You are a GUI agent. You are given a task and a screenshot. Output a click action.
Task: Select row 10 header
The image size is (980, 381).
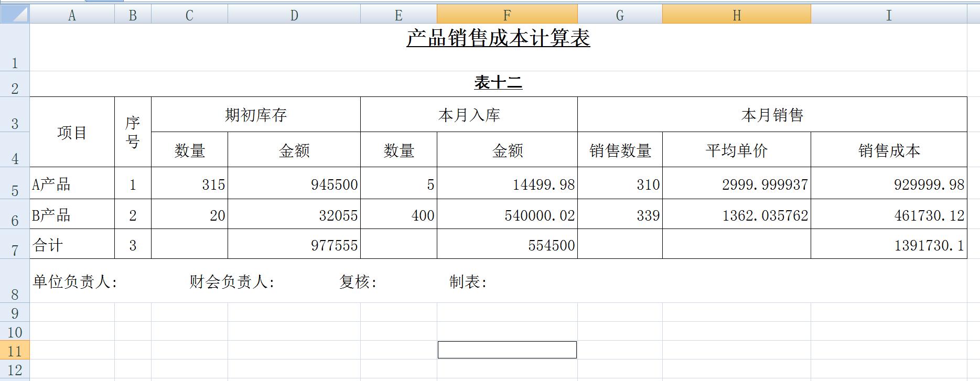pos(15,331)
